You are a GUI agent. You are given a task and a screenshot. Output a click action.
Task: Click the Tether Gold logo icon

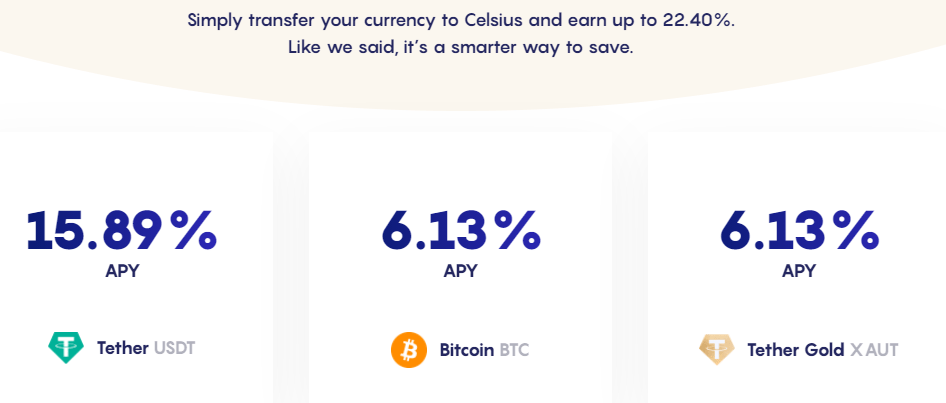716,349
